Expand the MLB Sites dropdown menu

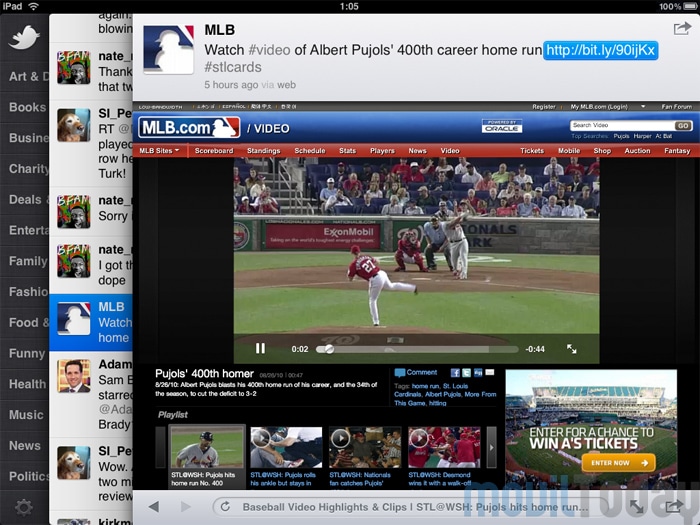[159, 151]
